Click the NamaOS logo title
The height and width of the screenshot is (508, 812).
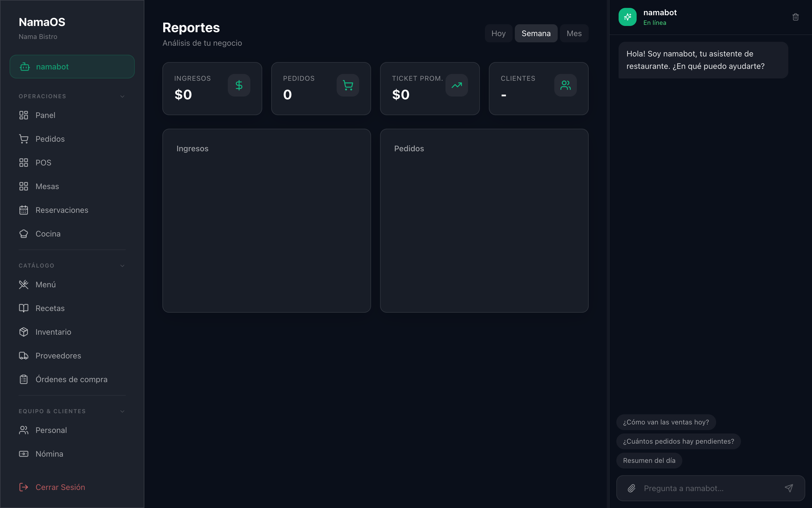coord(42,22)
